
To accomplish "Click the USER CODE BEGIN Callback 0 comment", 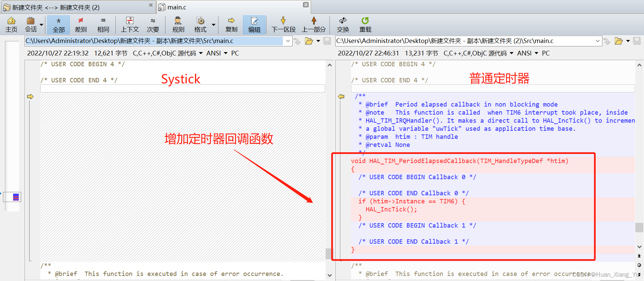I will (x=417, y=177).
